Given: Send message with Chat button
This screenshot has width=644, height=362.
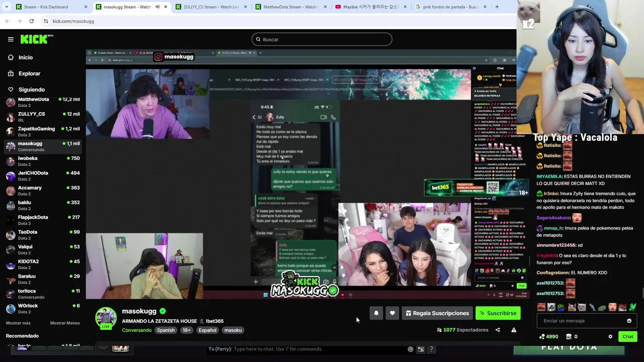Looking at the screenshot, I should [x=628, y=336].
